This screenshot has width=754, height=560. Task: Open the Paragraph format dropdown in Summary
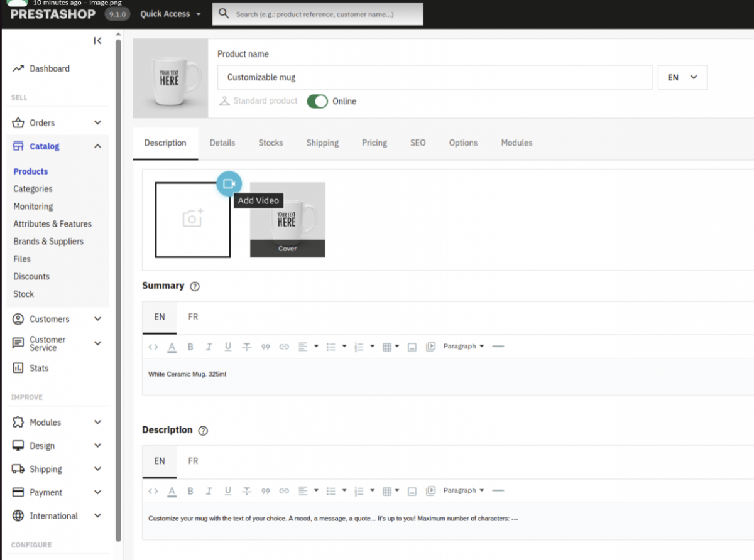[x=464, y=347]
